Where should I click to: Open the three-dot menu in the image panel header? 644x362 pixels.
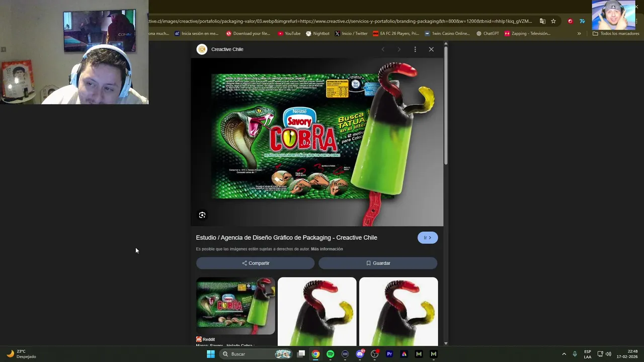415,49
